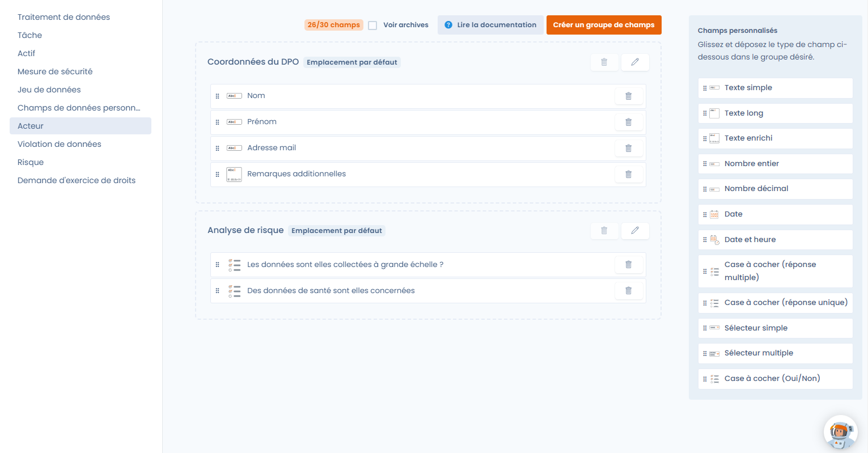Remove the Adresse mail field
868x453 pixels.
tap(628, 149)
